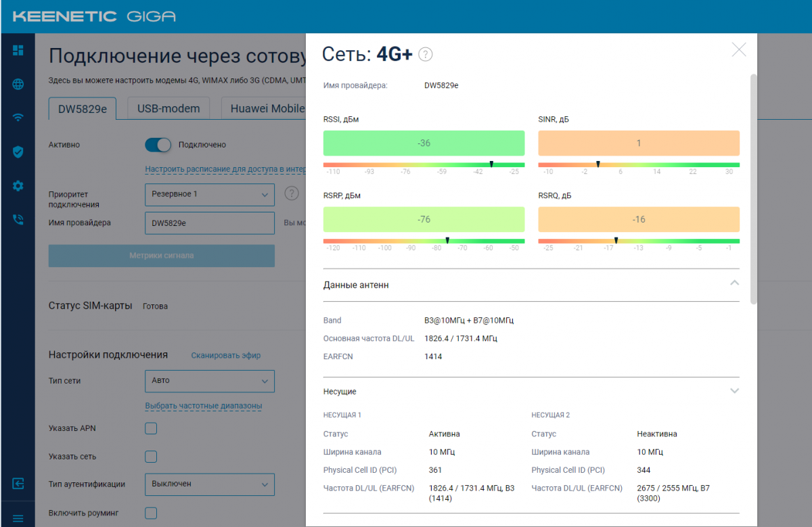The height and width of the screenshot is (527, 812).
Task: Open the settings gear sidebar icon
Action: pos(18,185)
